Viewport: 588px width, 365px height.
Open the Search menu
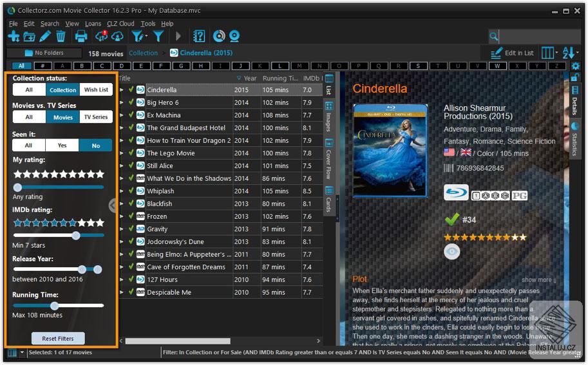[x=50, y=24]
